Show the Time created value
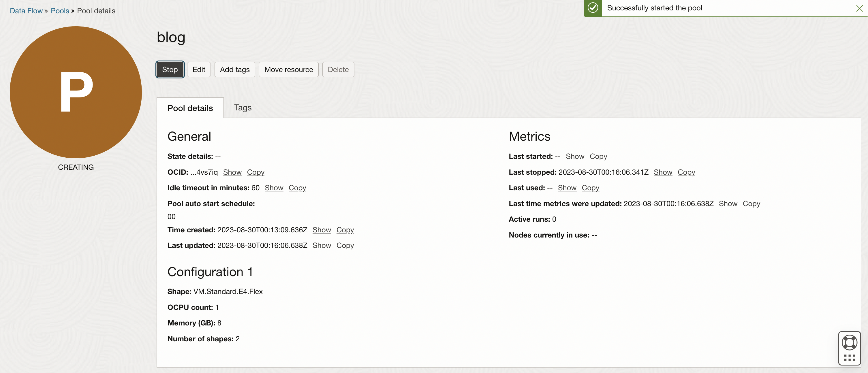This screenshot has width=868, height=373. pyautogui.click(x=322, y=230)
